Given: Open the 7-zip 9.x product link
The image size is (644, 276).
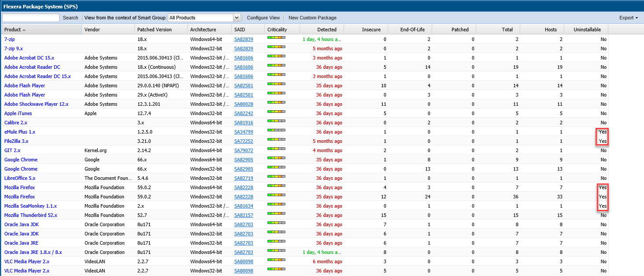Looking at the screenshot, I should 14,48.
